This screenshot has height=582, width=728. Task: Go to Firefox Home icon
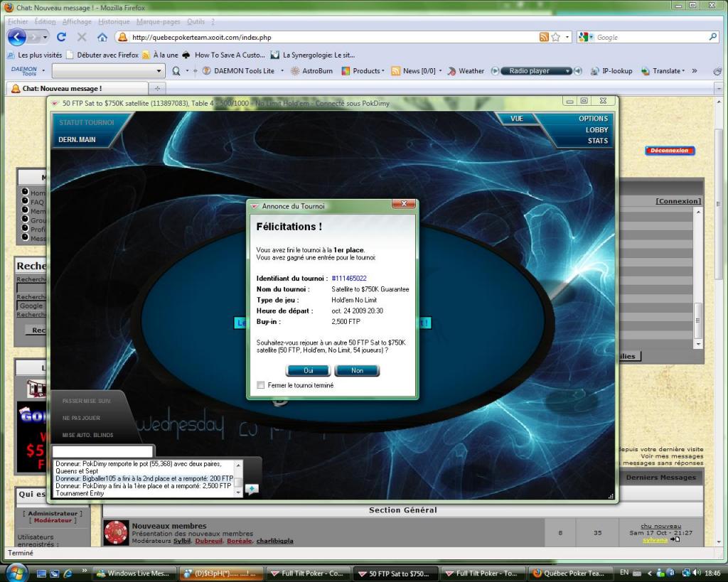(102, 37)
